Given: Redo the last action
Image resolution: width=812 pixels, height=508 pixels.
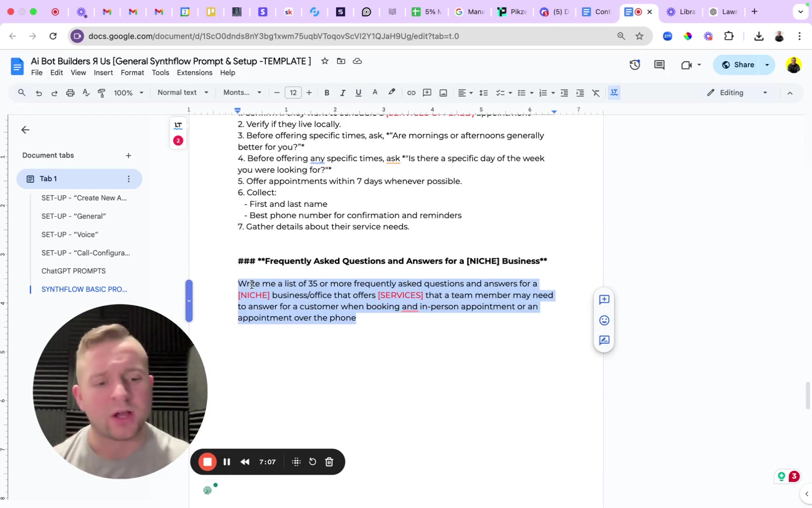Looking at the screenshot, I should tap(55, 93).
